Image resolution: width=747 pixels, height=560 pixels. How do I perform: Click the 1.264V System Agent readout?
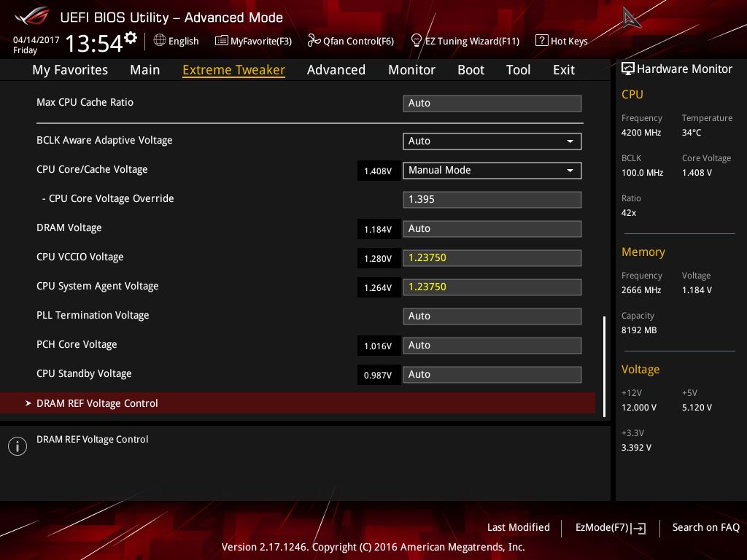point(379,287)
